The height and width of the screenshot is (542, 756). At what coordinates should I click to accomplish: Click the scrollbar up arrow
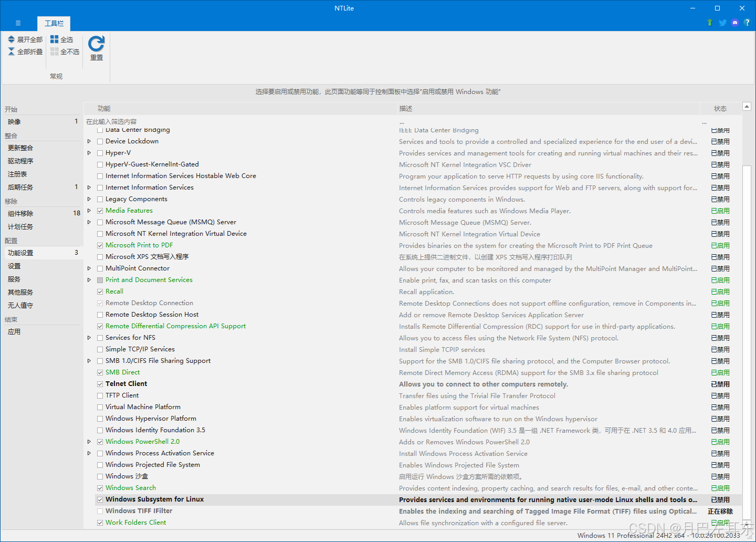click(x=747, y=107)
